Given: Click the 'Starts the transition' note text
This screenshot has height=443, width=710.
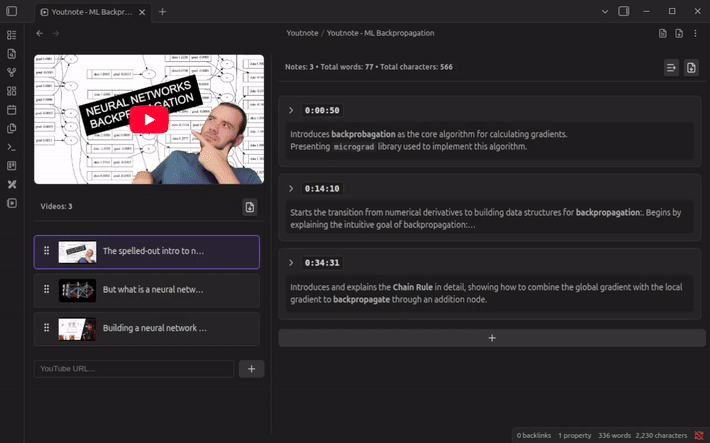Looking at the screenshot, I should click(490, 218).
